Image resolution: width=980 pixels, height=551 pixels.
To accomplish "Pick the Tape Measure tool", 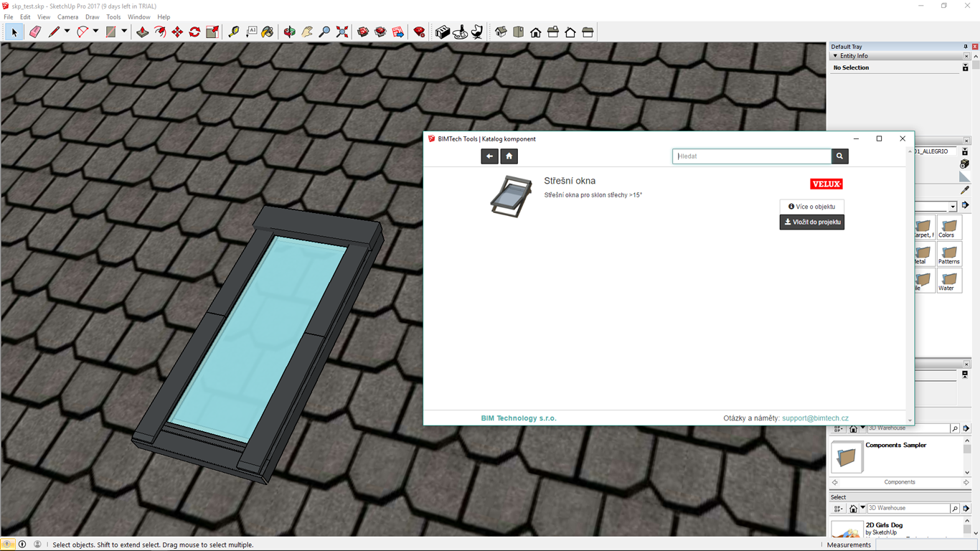I will (234, 32).
